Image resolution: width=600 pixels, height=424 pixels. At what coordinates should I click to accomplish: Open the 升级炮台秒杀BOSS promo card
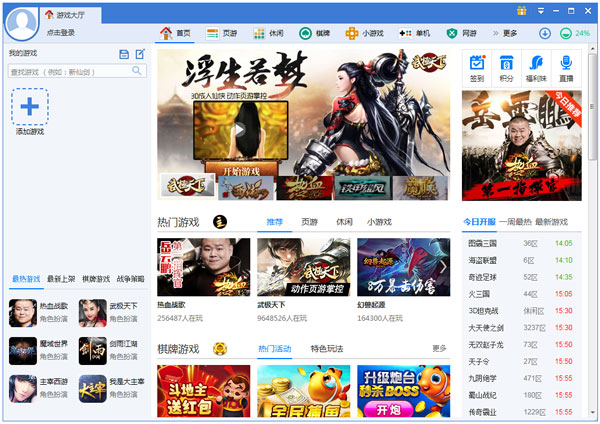tap(404, 391)
